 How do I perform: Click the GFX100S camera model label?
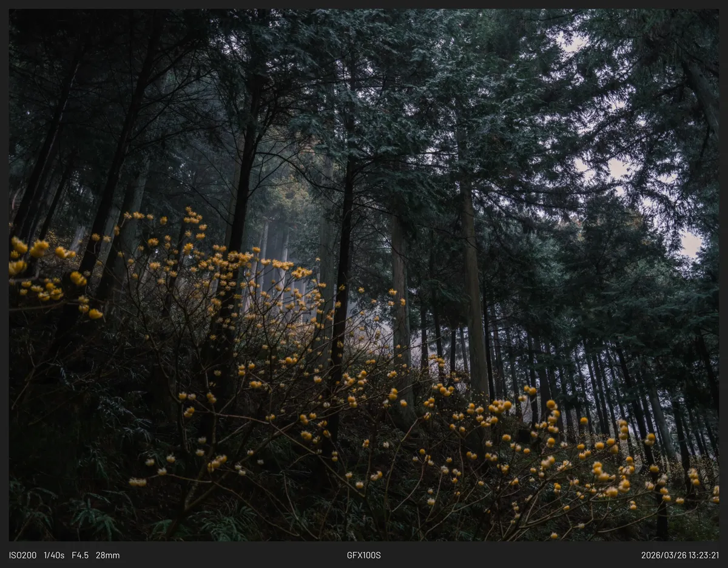coord(364,555)
